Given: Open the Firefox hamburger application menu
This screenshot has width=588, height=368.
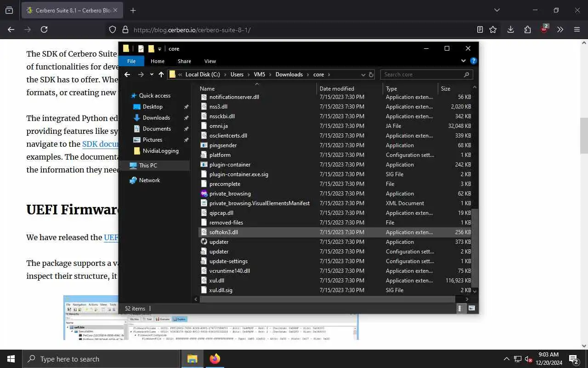Looking at the screenshot, I should (x=577, y=29).
